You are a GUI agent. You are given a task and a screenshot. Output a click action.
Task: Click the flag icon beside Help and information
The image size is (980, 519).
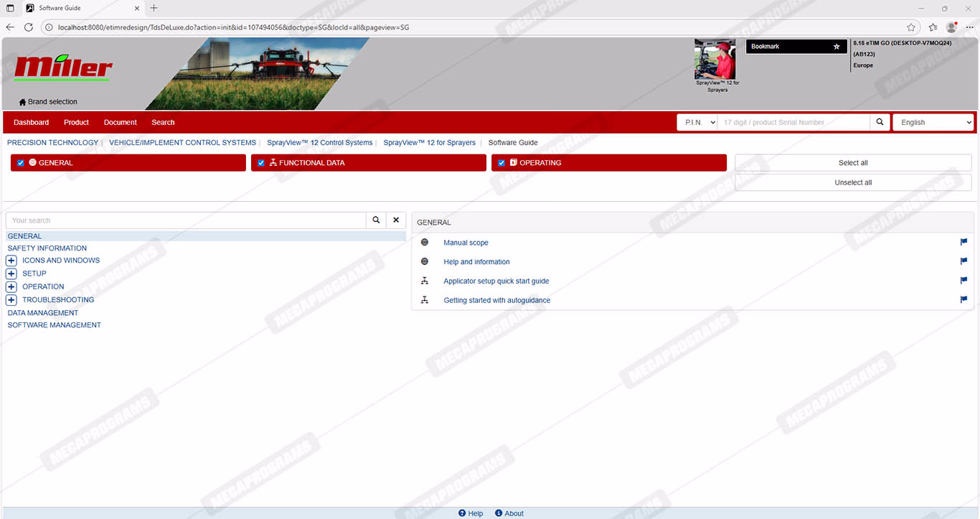point(963,262)
